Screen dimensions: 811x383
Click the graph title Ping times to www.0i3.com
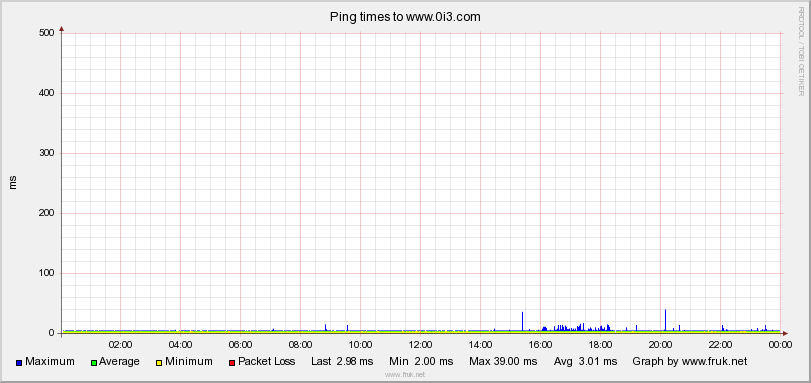click(x=406, y=17)
